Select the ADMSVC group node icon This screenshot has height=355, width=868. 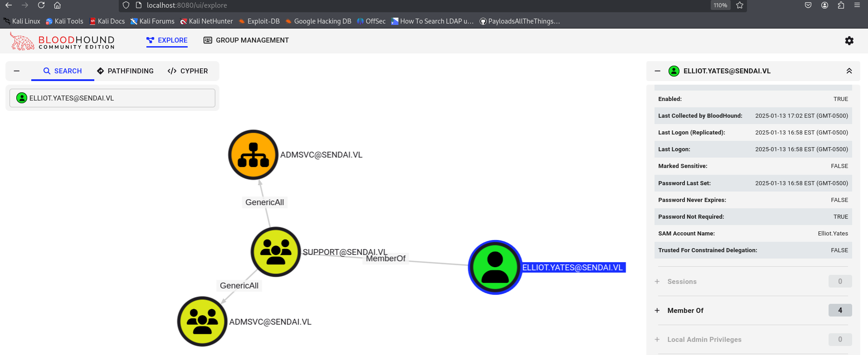coord(202,321)
